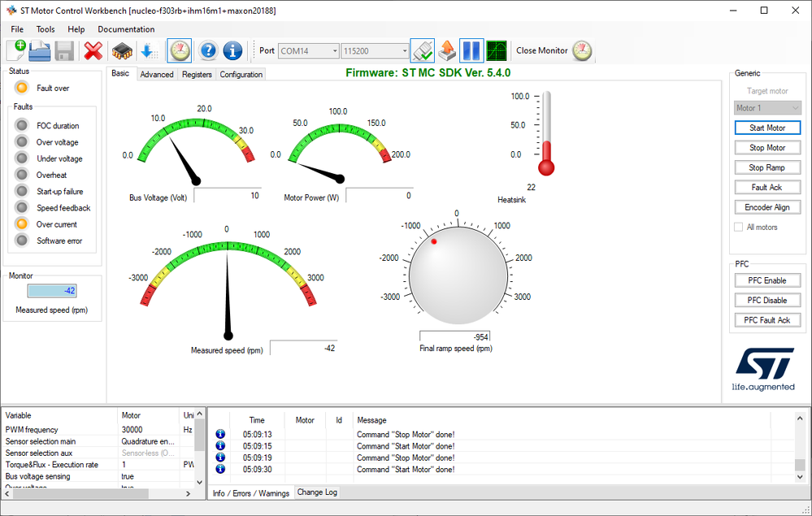
Task: Open the Tools menu
Action: pos(46,29)
